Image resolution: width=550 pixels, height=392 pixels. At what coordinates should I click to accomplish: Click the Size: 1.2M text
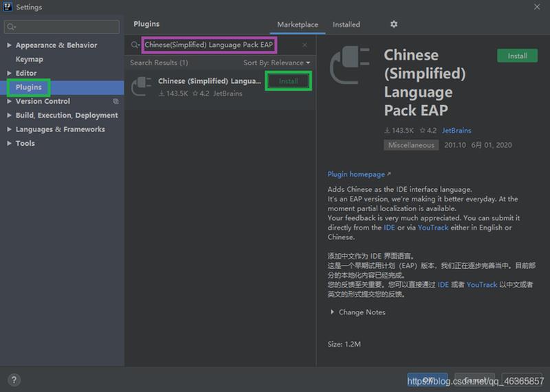pos(344,344)
